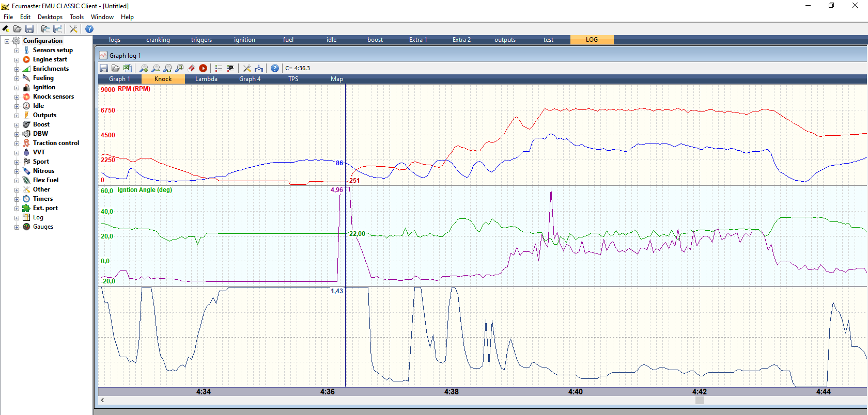Click the 4:42 marker on time axis
The height and width of the screenshot is (415, 868).
(700, 392)
